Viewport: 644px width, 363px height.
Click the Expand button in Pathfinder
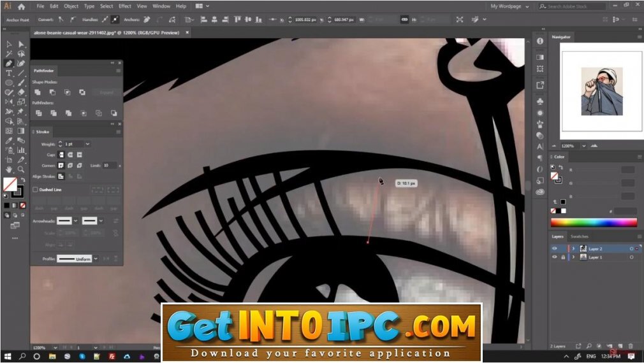pyautogui.click(x=106, y=92)
